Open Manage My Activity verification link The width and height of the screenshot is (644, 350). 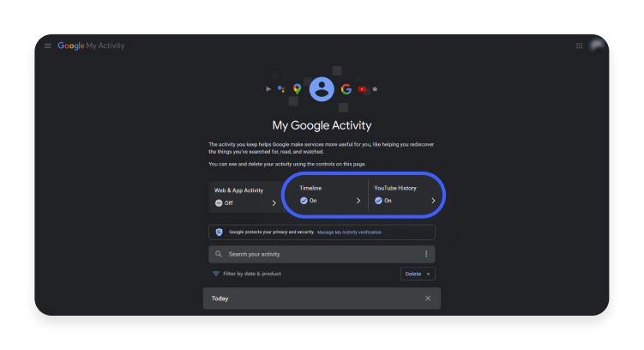(349, 232)
